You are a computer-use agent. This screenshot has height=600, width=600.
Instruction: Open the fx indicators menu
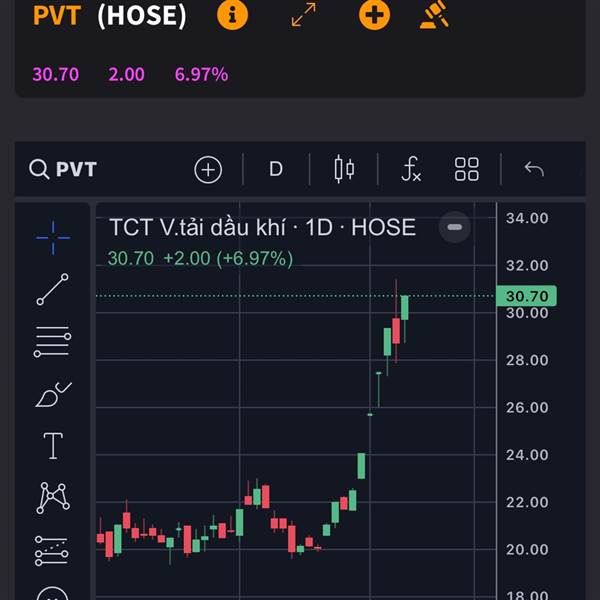(411, 169)
